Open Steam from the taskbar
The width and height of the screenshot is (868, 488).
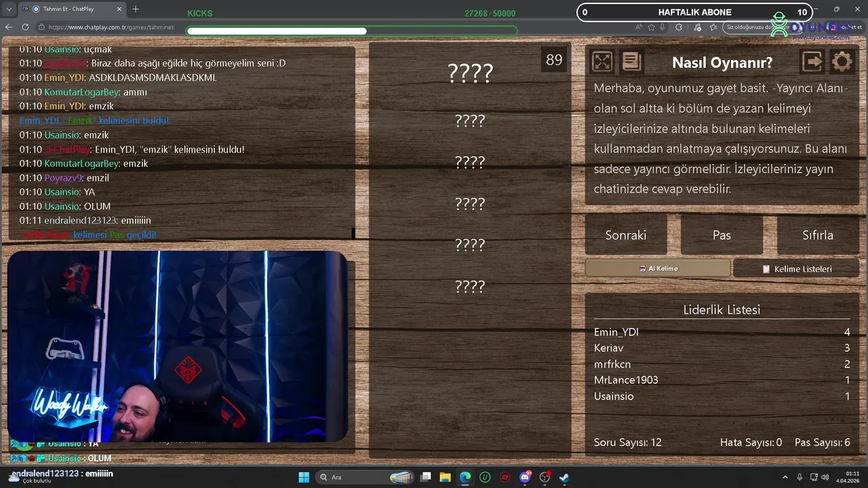coord(564,477)
